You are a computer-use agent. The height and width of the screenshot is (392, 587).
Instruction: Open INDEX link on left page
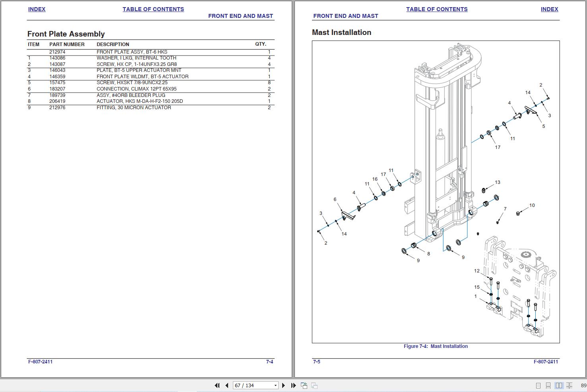37,9
